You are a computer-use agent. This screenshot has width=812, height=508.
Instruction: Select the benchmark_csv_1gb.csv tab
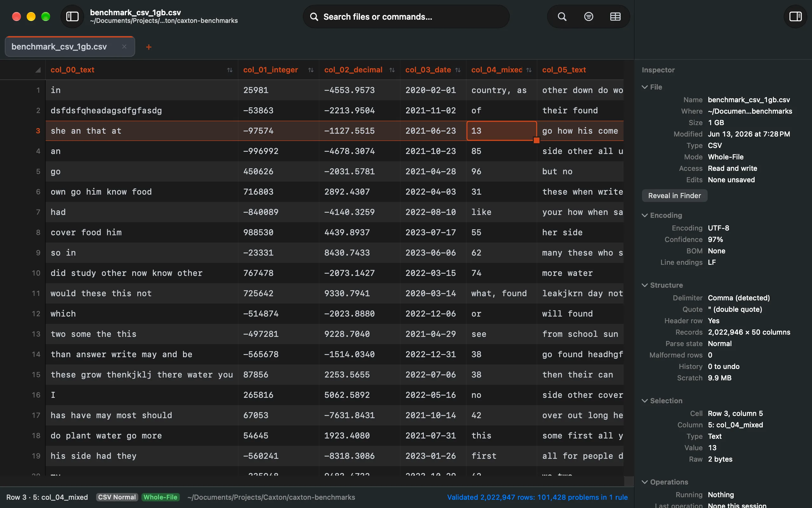coord(70,47)
